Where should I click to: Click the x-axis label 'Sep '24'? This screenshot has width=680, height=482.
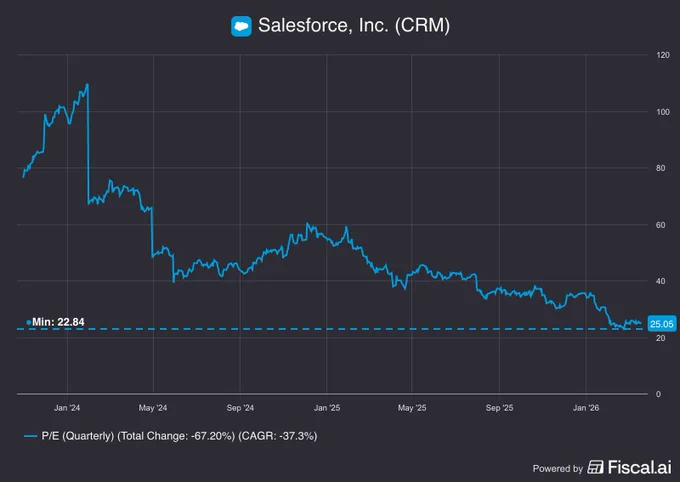240,408
